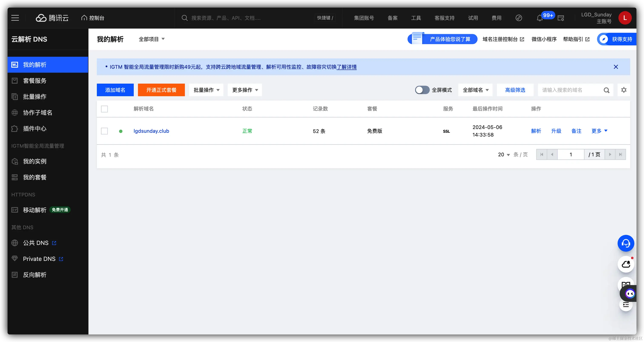This screenshot has width=644, height=342.
Task: Open table column settings gear
Action: [x=624, y=90]
